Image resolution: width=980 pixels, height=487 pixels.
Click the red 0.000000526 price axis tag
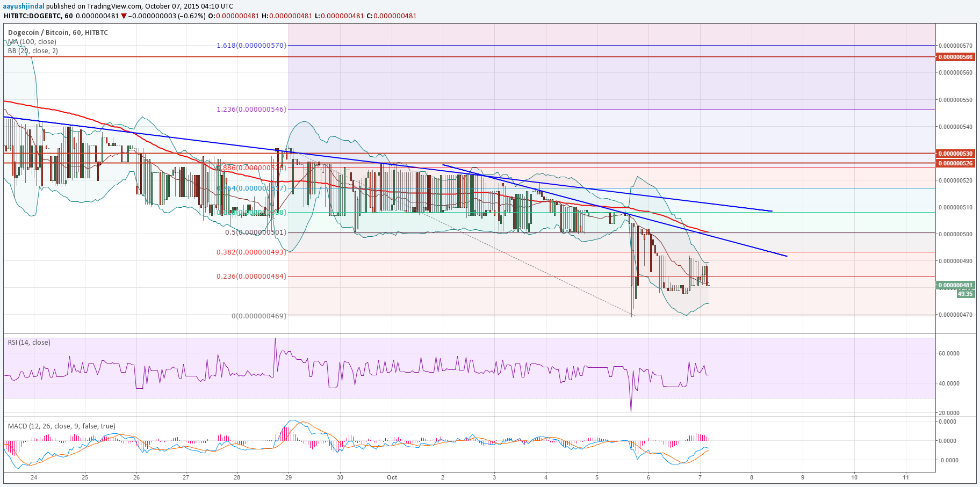click(955, 163)
